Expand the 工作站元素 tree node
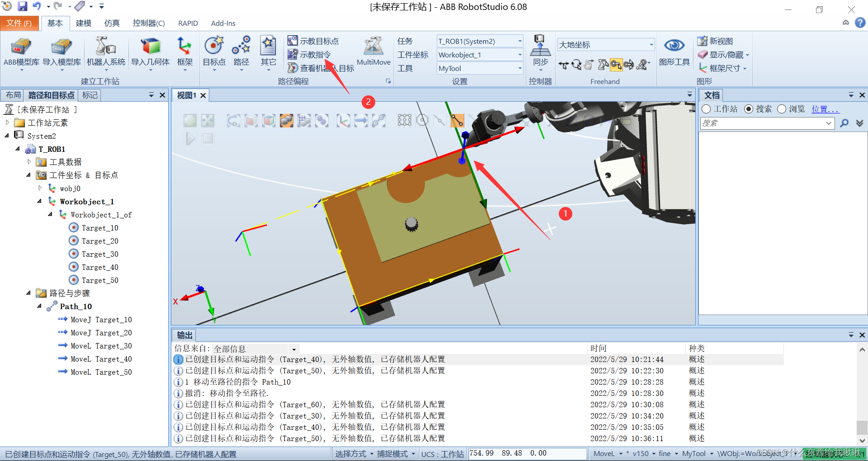 point(7,122)
